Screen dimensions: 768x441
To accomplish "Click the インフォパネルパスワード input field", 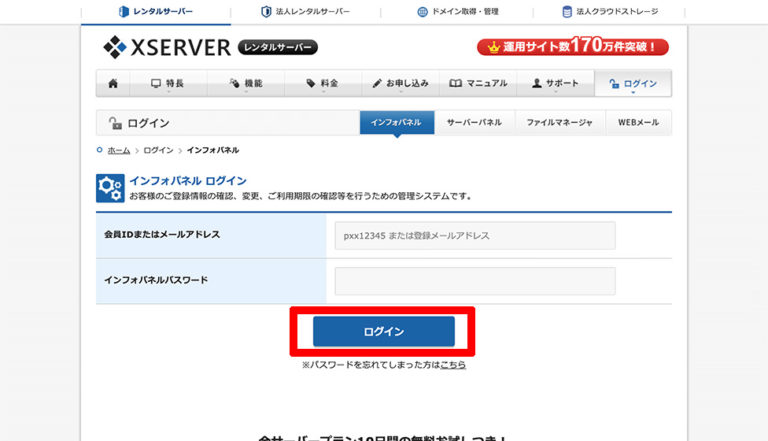I will pos(475,281).
